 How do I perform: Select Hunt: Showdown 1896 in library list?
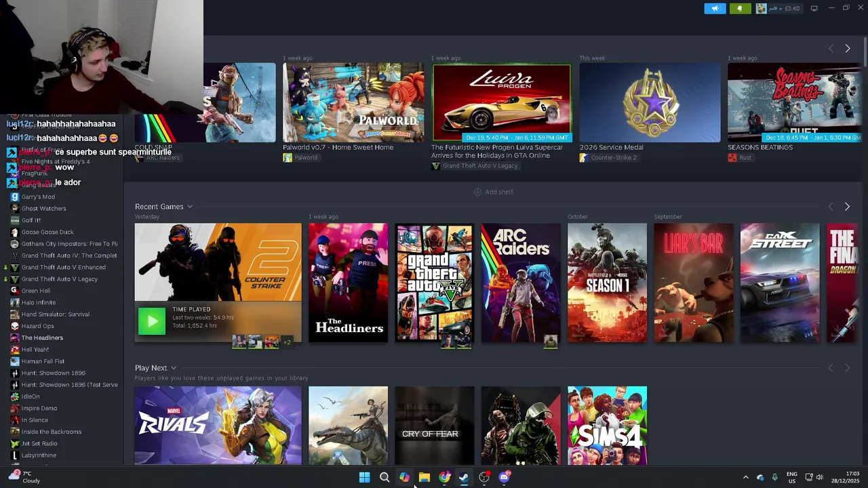pos(54,373)
